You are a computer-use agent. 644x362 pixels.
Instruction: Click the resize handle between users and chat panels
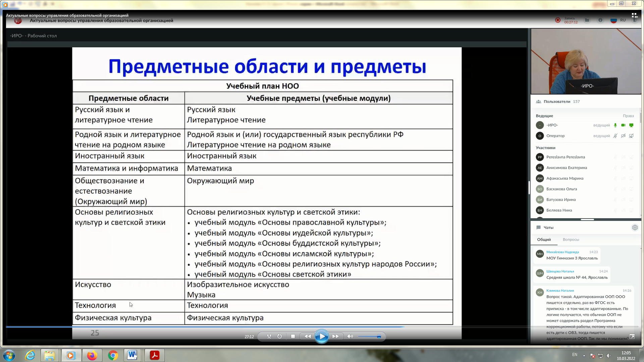tap(587, 220)
